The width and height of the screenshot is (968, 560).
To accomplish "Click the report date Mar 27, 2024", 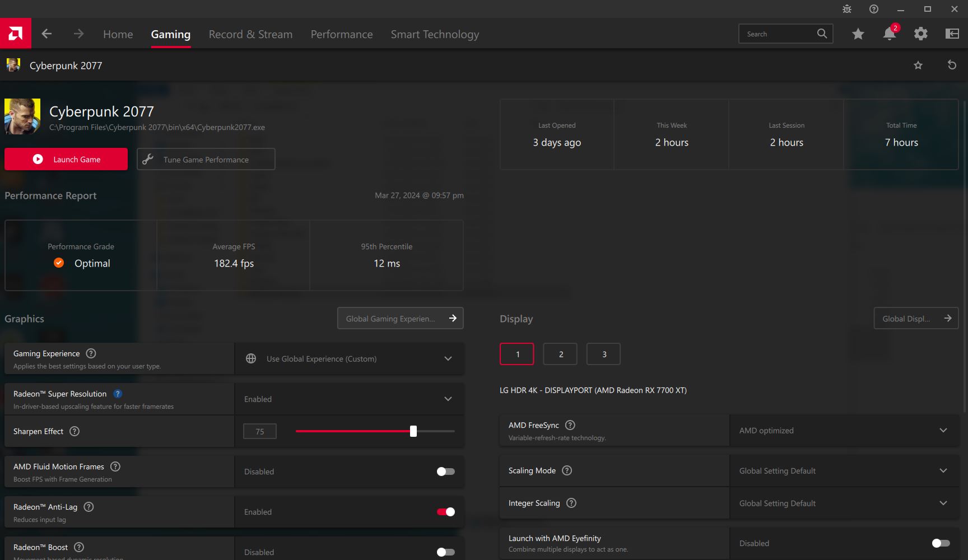I will tap(419, 195).
